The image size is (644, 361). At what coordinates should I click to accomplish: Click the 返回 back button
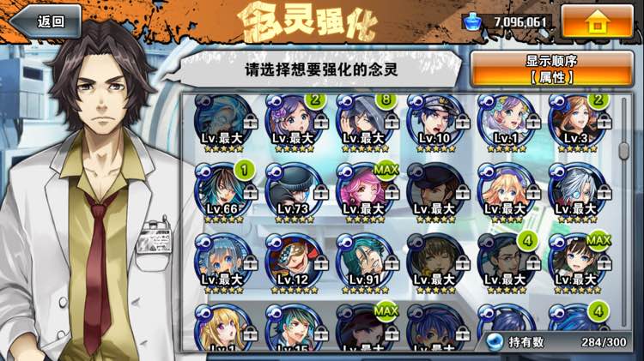pyautogui.click(x=46, y=21)
